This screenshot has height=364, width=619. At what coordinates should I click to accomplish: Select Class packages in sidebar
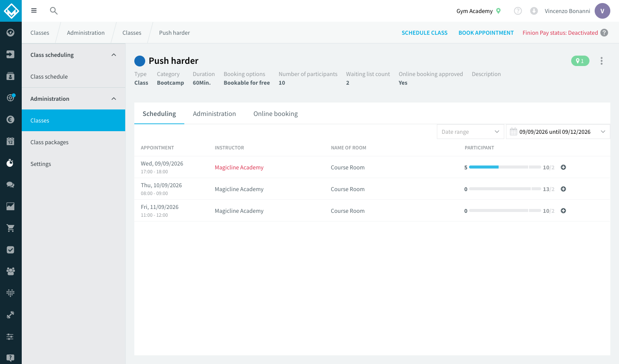(x=73, y=142)
